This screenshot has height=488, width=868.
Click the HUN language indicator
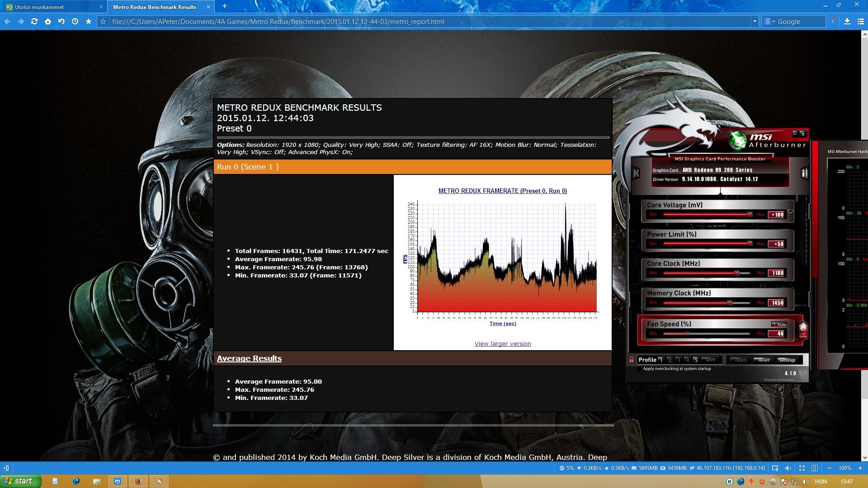[821, 482]
